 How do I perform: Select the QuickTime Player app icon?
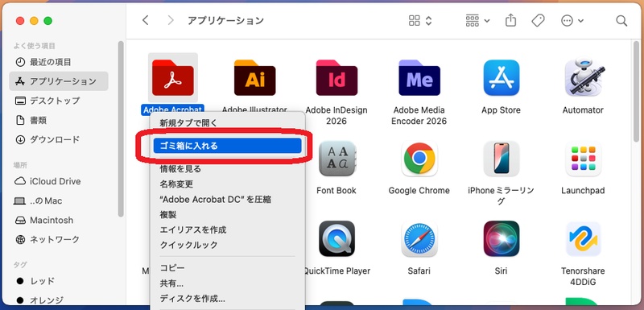point(336,239)
